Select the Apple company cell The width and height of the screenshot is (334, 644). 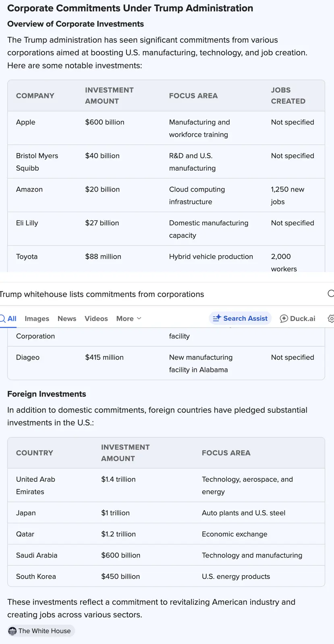[26, 122]
